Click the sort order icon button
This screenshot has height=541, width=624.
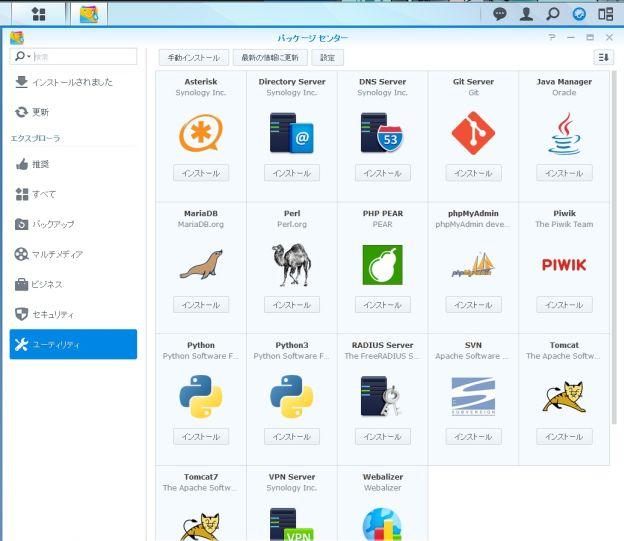tap(603, 57)
